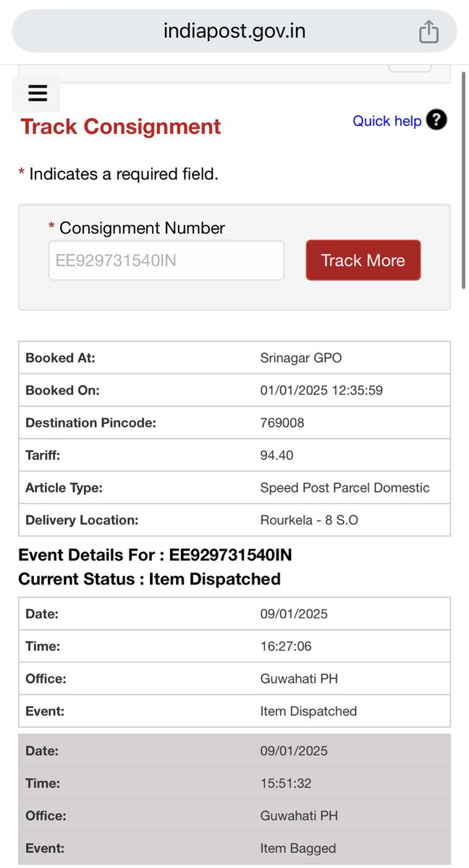Select Speed Post Parcel Domestic text

click(x=345, y=488)
